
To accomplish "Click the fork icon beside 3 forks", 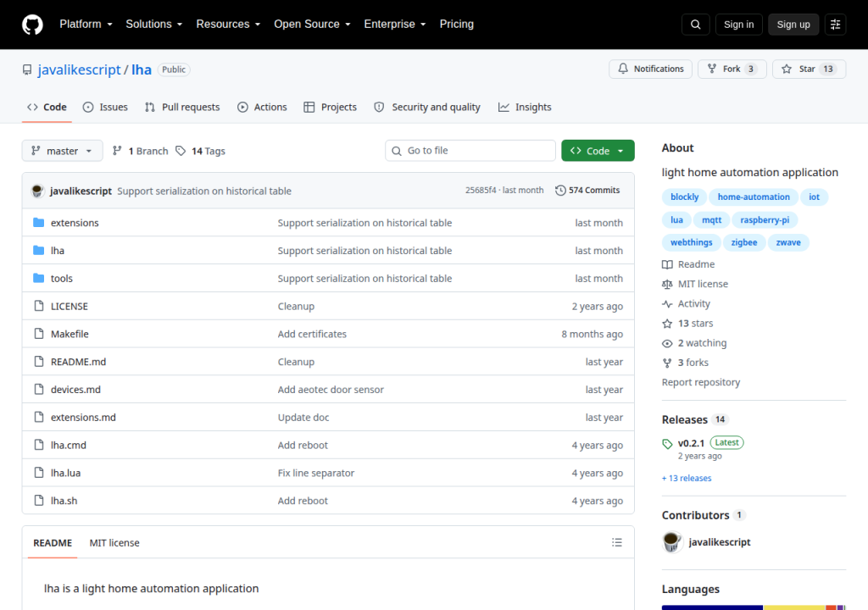I will [x=667, y=363].
